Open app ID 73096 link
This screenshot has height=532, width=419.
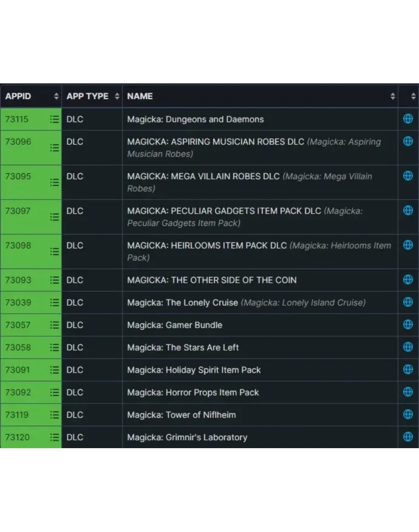(x=18, y=141)
